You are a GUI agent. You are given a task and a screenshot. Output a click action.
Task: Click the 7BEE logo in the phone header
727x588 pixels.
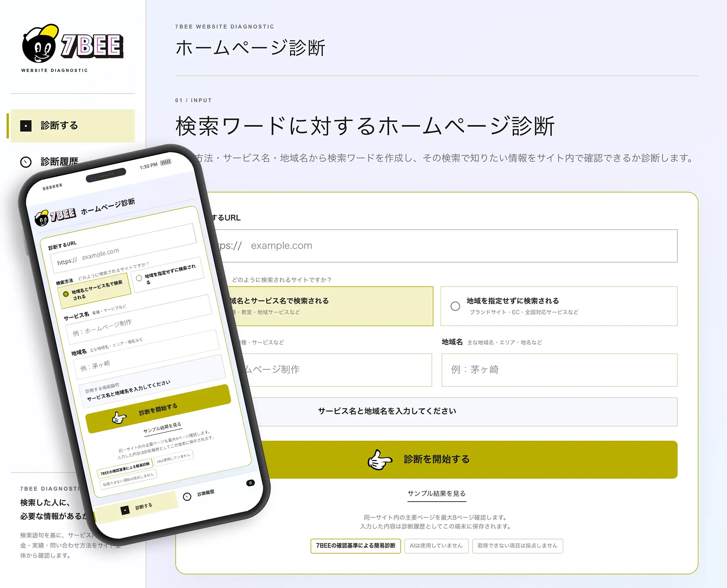coord(55,217)
